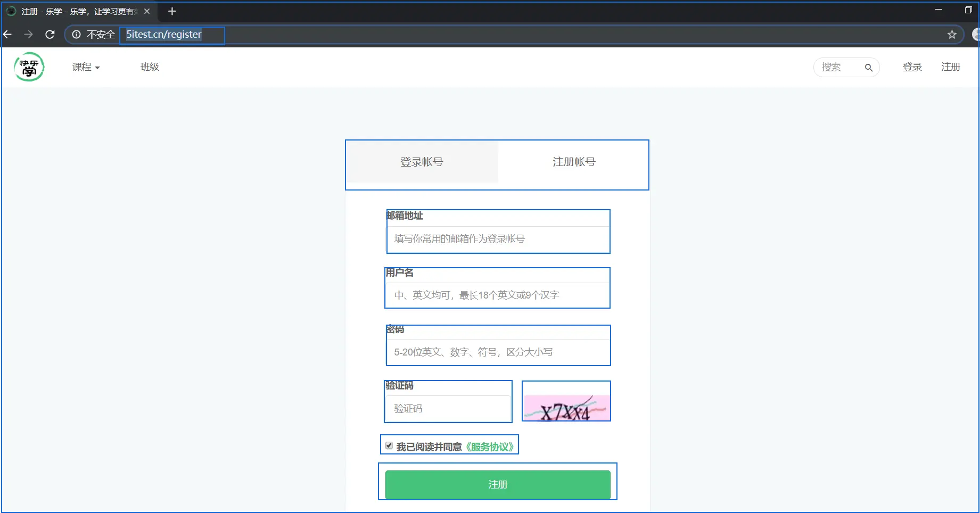Click the browser forward arrow
The image size is (980, 513).
(x=28, y=34)
